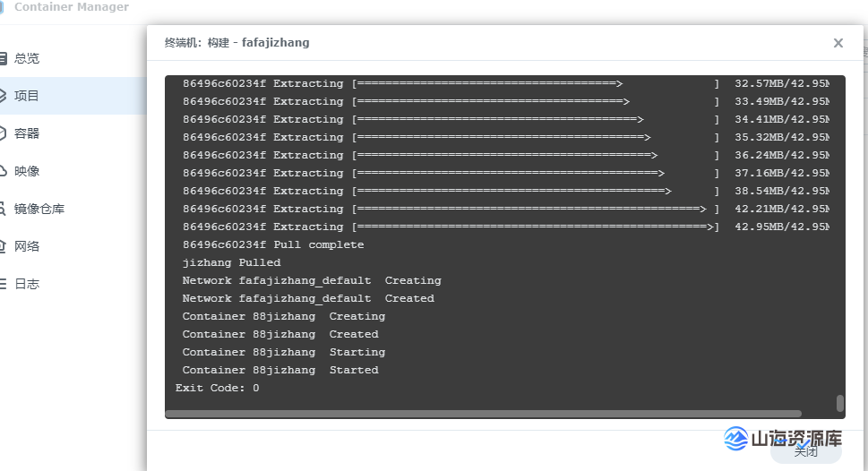Click the "Exit Code: 0" line

(x=218, y=388)
